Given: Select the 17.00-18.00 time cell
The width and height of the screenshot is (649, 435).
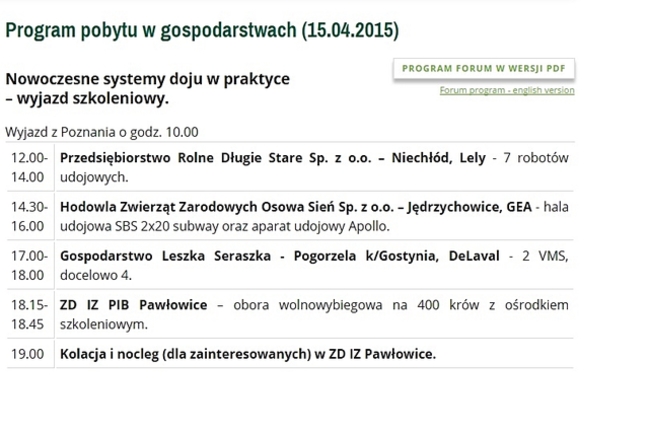Looking at the screenshot, I should click(x=28, y=264).
